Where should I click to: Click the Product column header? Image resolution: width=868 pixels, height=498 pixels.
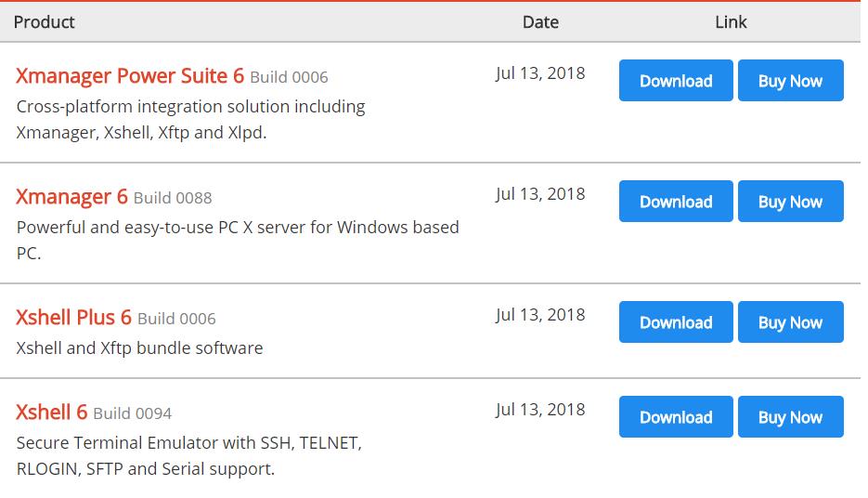(x=45, y=21)
